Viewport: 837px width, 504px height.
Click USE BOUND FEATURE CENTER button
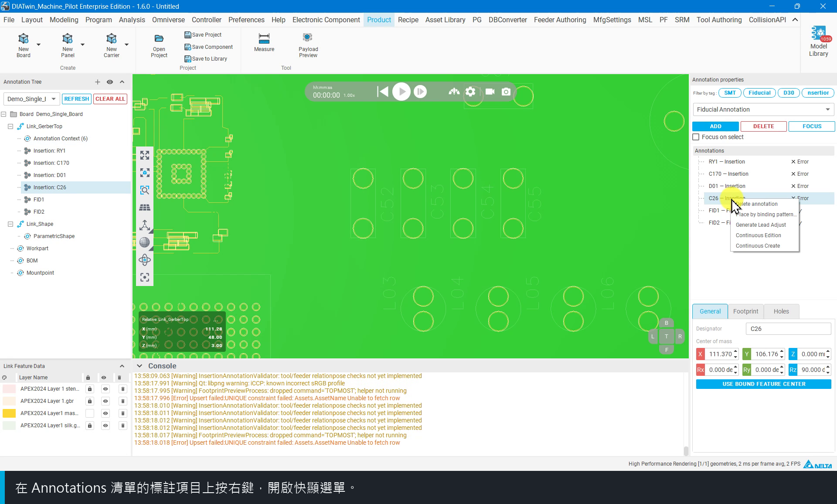tap(764, 384)
